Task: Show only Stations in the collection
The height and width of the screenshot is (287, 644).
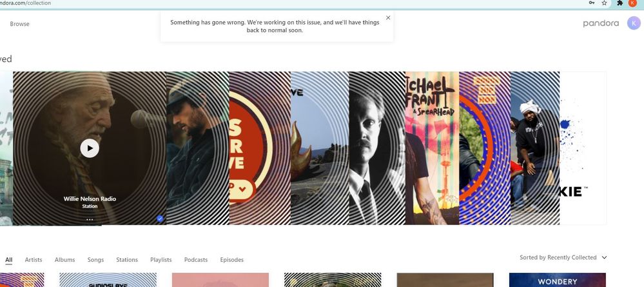Action: [127, 260]
